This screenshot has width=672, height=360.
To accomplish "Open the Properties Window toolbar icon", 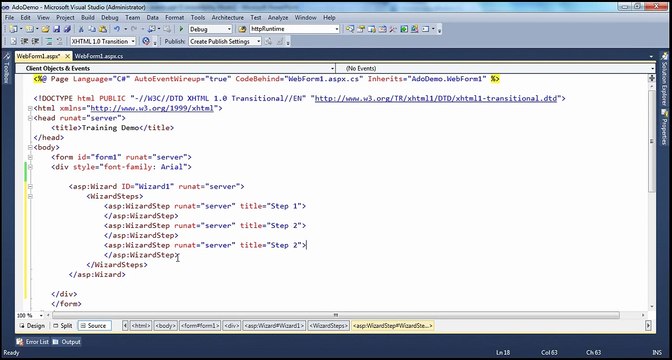I will (361, 29).
